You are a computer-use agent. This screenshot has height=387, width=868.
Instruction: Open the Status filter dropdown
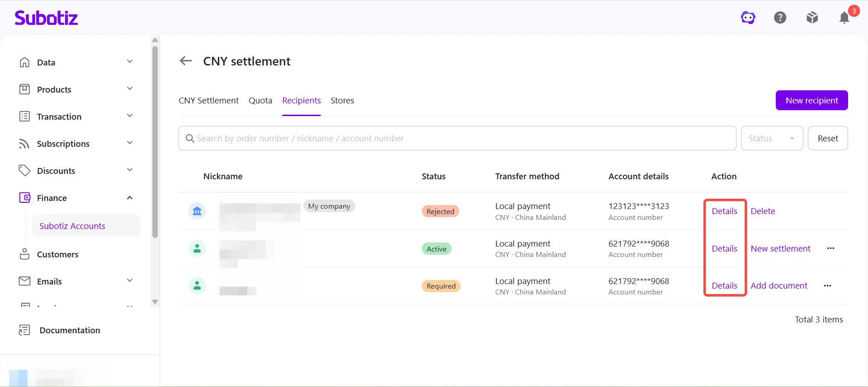(772, 138)
